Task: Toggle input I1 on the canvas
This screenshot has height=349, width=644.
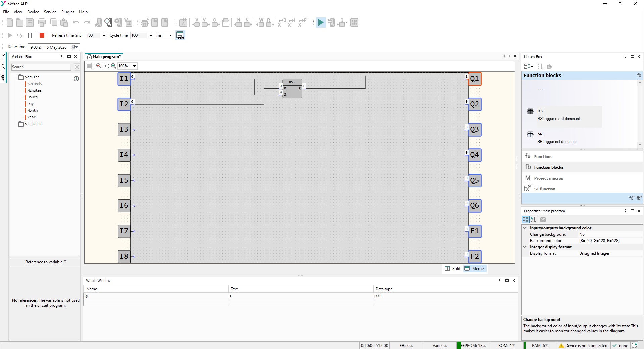Action: (x=124, y=79)
